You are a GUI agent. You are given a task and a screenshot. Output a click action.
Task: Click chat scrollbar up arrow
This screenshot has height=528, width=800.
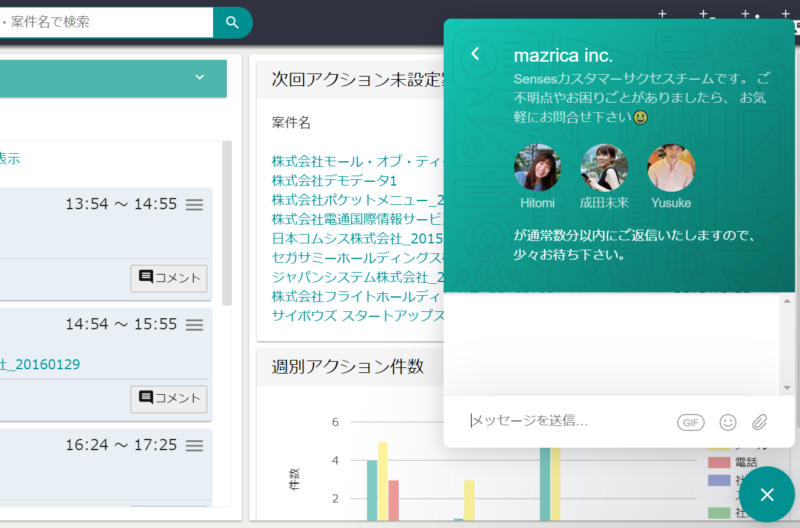pyautogui.click(x=787, y=301)
